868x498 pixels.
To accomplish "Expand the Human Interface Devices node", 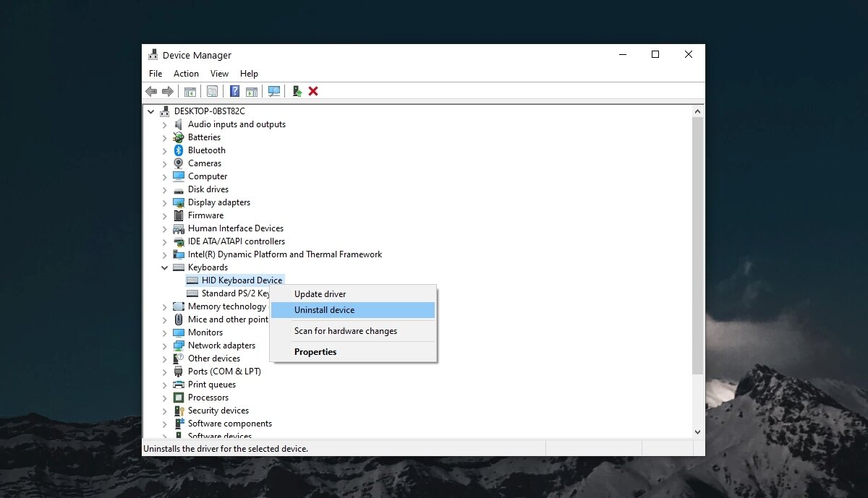I will click(x=164, y=228).
